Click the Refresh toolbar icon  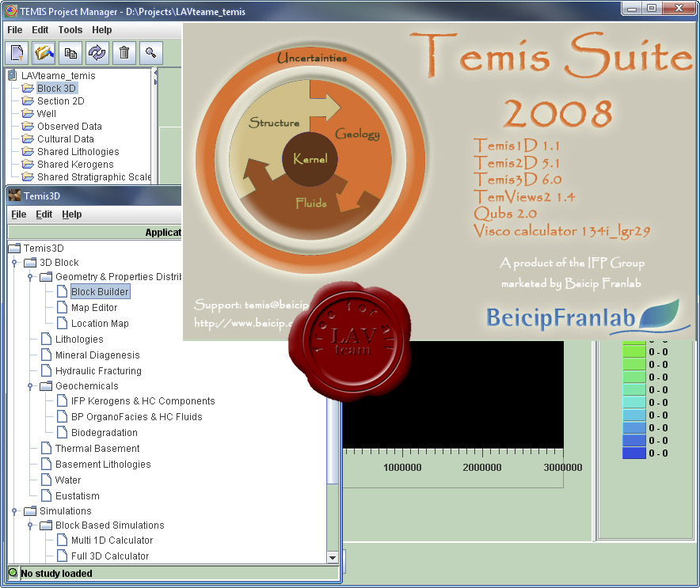tap(97, 53)
